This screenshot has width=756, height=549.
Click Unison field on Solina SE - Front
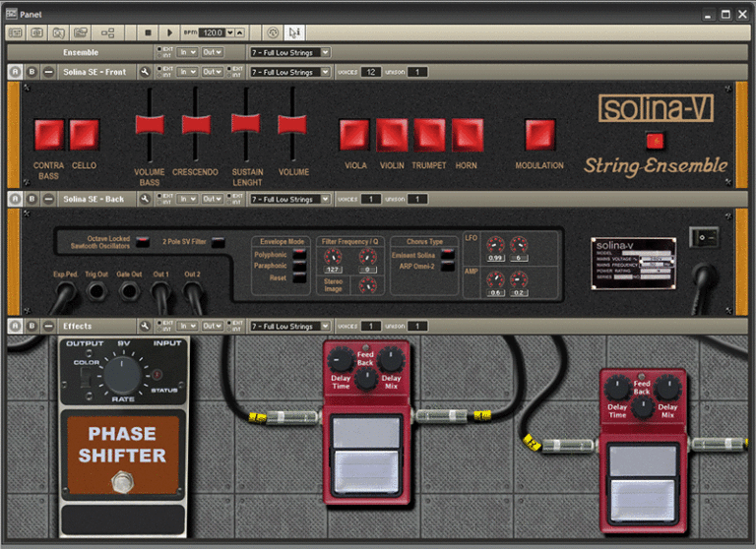[x=417, y=72]
